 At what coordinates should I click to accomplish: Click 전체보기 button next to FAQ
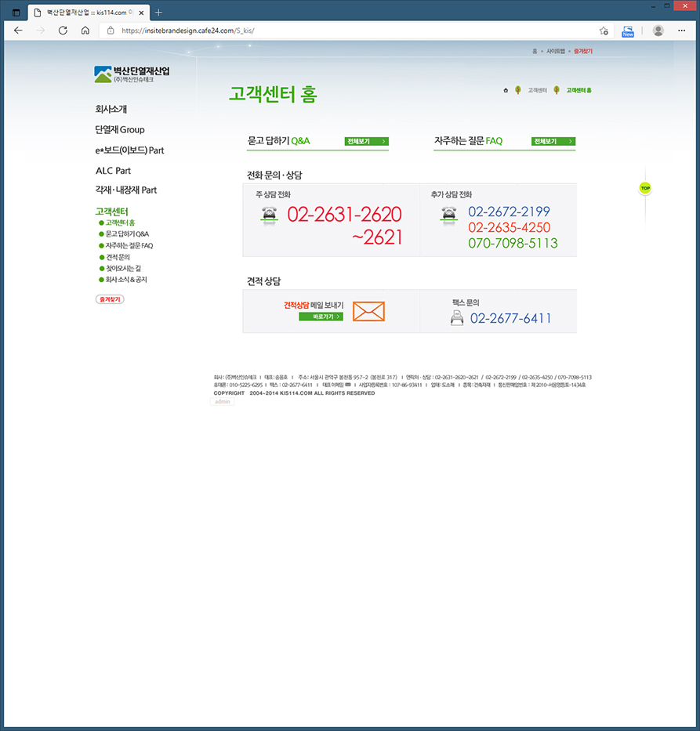pos(553,142)
